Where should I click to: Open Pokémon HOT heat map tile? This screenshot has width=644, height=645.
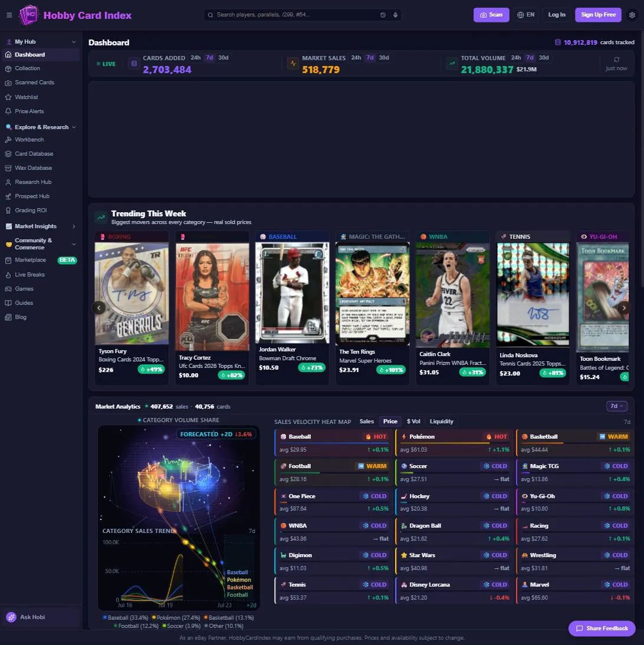click(454, 443)
